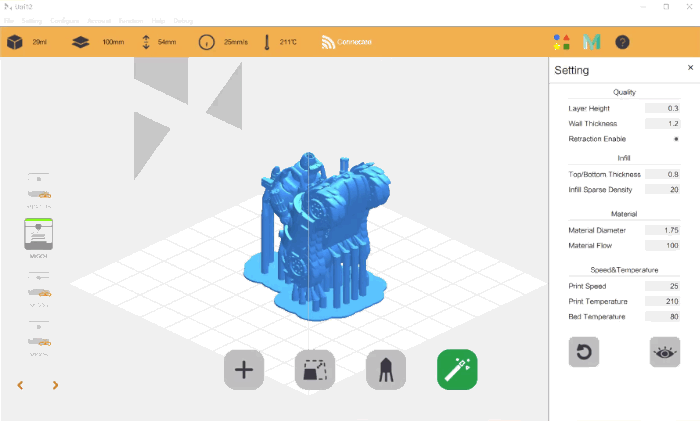Screen dimensions: 700x421
Task: Select the highlighted green-topped printer thumbnail
Action: 38,234
